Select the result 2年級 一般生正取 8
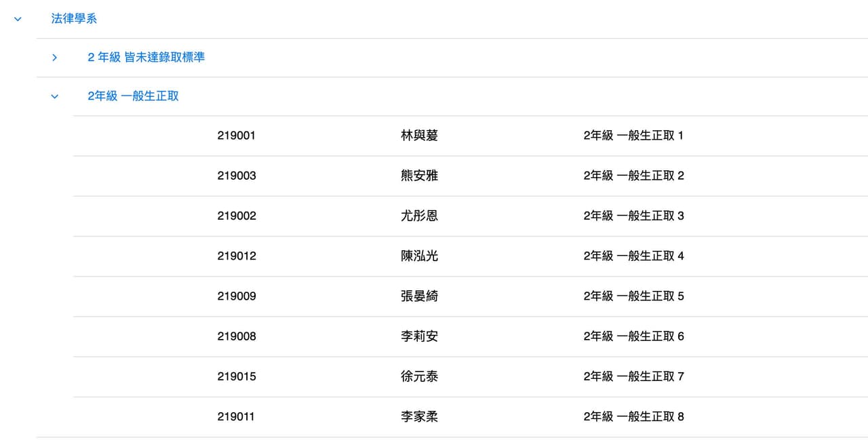Screen dimensions: 868x440 point(634,416)
